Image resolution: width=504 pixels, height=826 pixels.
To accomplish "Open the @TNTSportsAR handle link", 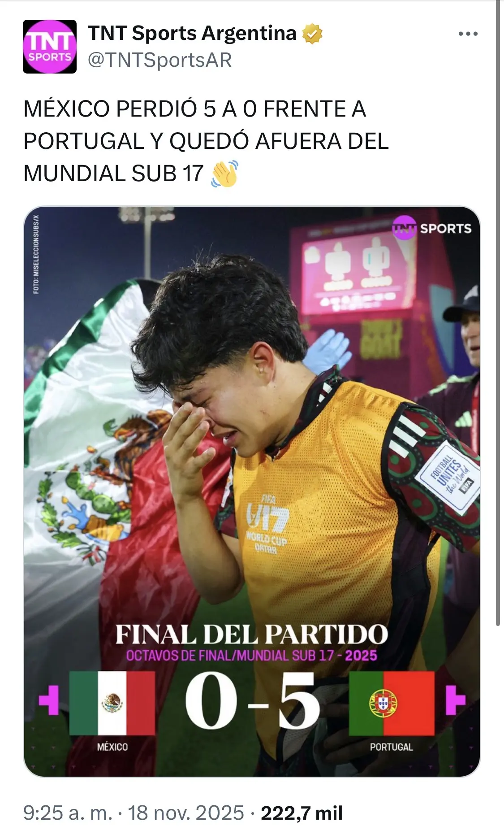I will point(160,60).
